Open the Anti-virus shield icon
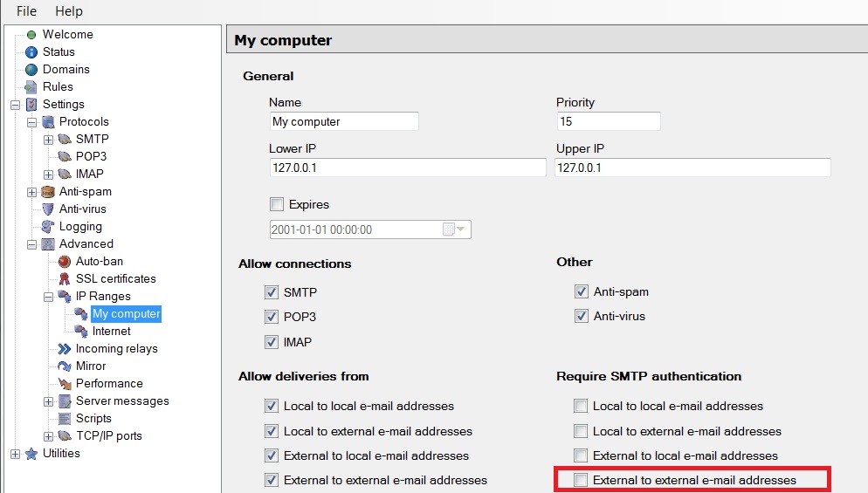The height and width of the screenshot is (493, 868). click(x=48, y=209)
